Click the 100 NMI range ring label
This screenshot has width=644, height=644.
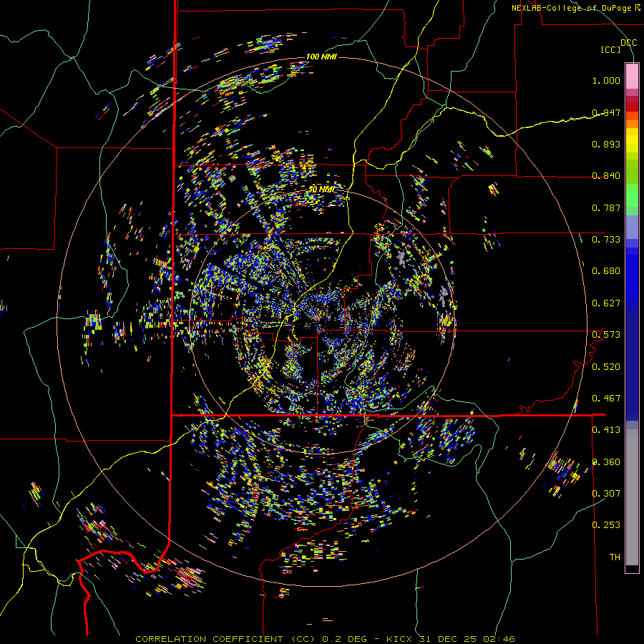tap(321, 57)
